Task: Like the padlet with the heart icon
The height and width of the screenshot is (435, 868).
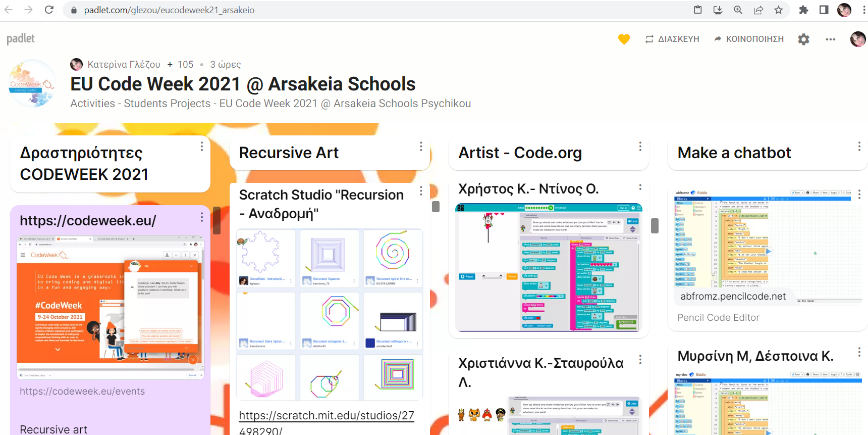Action: coord(624,39)
